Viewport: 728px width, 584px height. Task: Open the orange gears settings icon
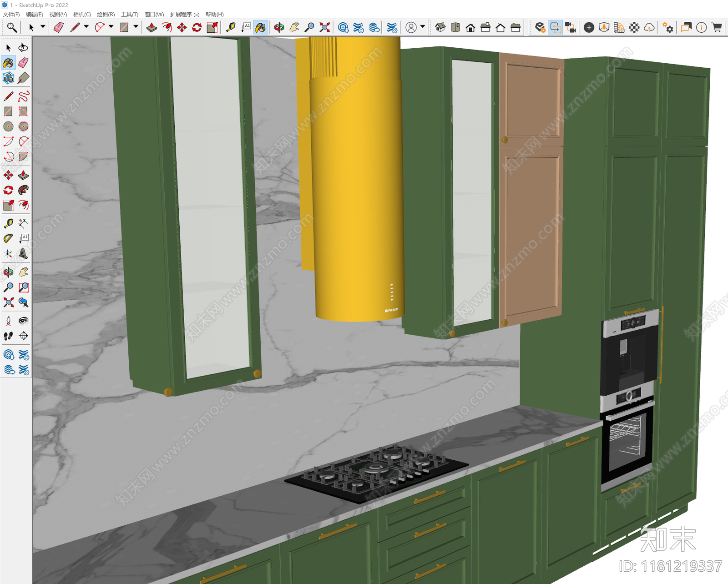tap(667, 28)
